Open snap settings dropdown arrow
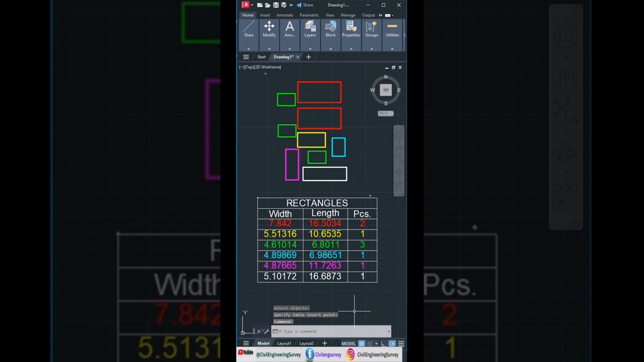644x362 pixels. pyautogui.click(x=376, y=344)
